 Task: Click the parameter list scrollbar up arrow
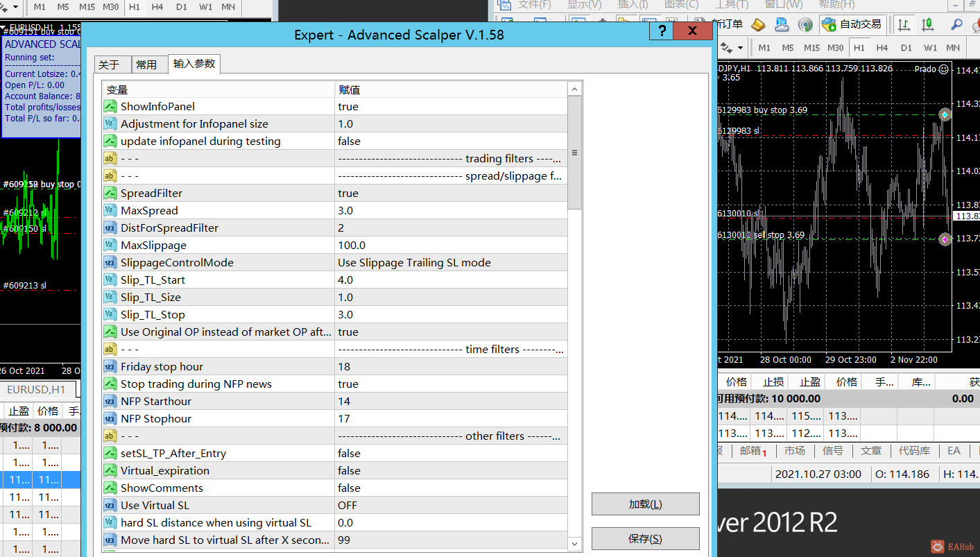point(574,89)
